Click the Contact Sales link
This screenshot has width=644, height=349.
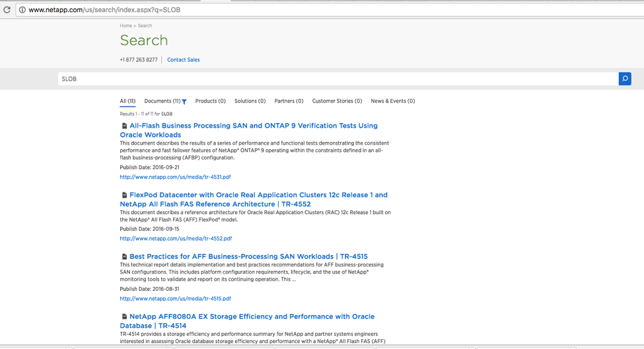(x=183, y=59)
